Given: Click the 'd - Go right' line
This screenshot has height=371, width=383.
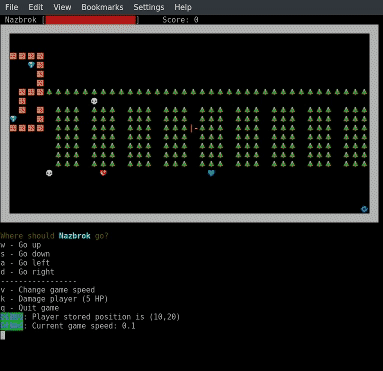Looking at the screenshot, I should 27,272.
